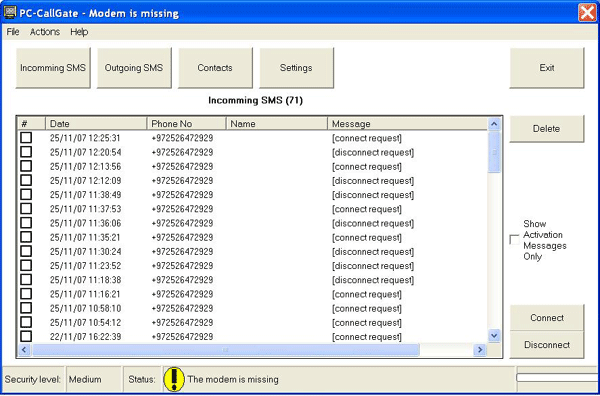Screen dimensions: 600x396
Task: Click the status bar progress bar
Action: coord(558,378)
